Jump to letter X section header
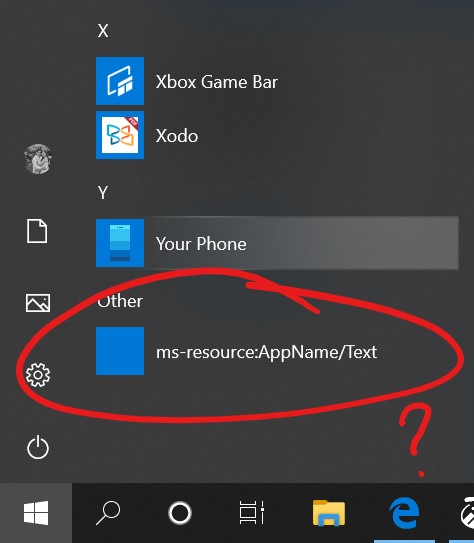 [x=103, y=31]
